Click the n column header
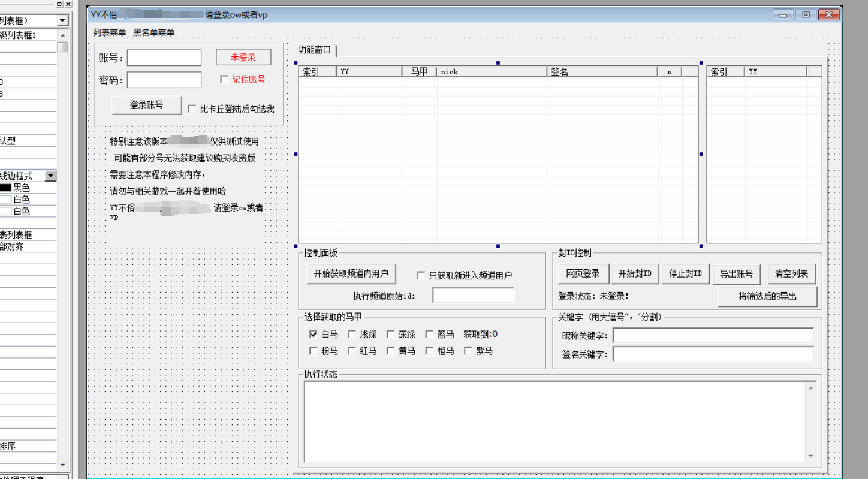Viewport: 868px width, 479px height. 670,71
